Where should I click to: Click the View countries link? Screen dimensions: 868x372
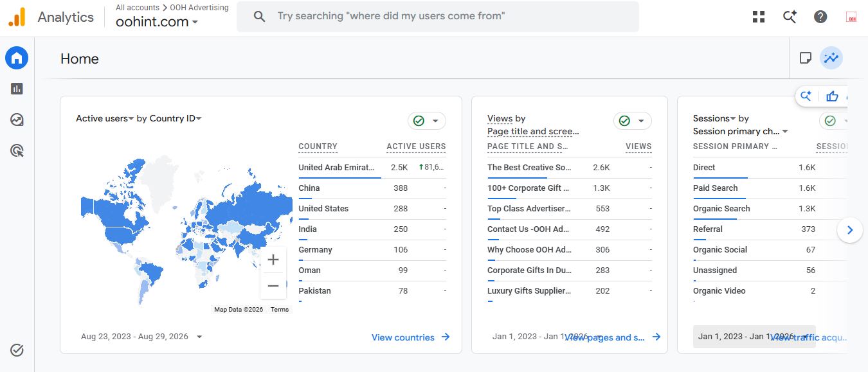pyautogui.click(x=411, y=337)
